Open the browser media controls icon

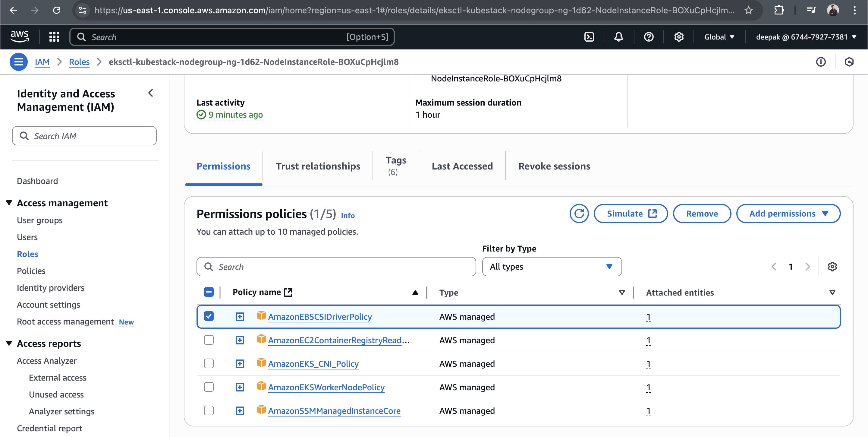click(811, 11)
